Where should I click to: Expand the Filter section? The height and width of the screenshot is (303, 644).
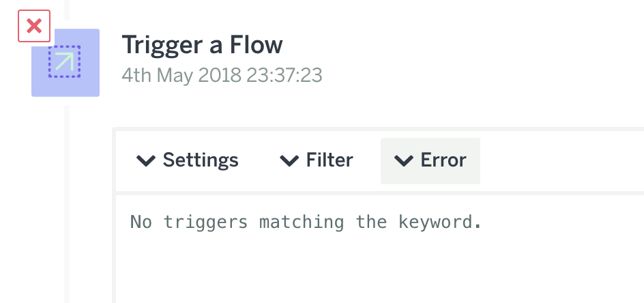coord(317,161)
